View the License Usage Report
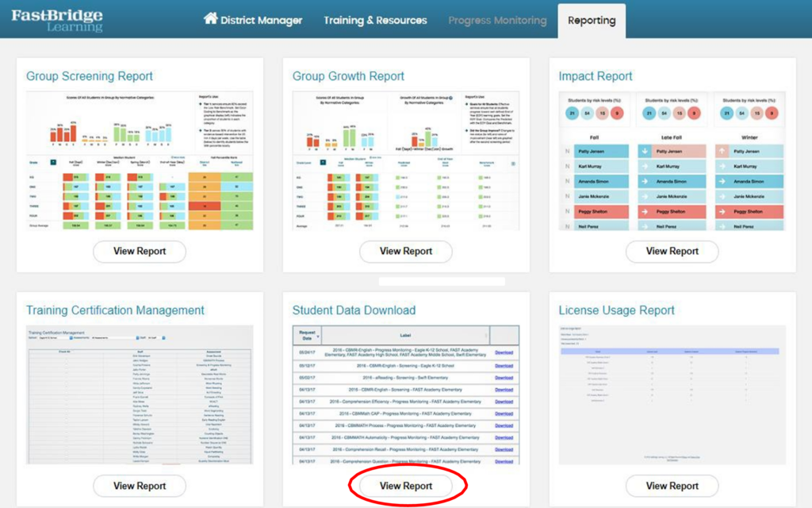812x508 pixels. point(672,485)
